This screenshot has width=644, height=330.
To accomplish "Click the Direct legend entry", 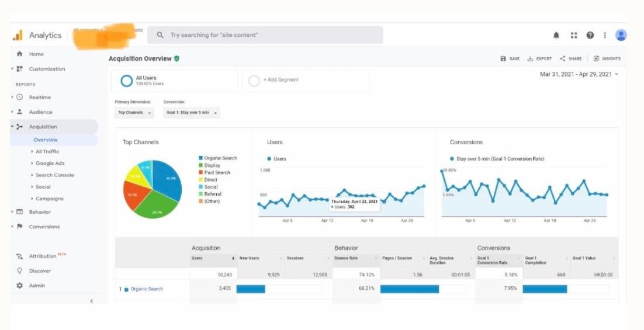I will click(208, 180).
